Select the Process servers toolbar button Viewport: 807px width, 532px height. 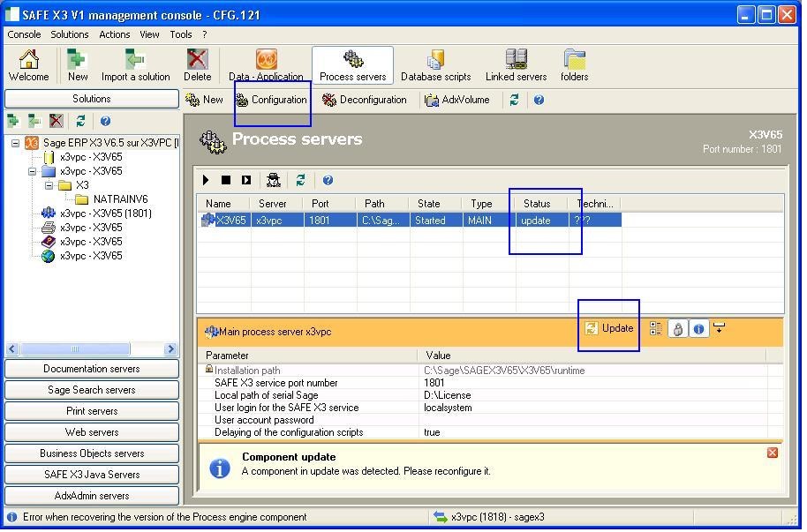click(353, 65)
